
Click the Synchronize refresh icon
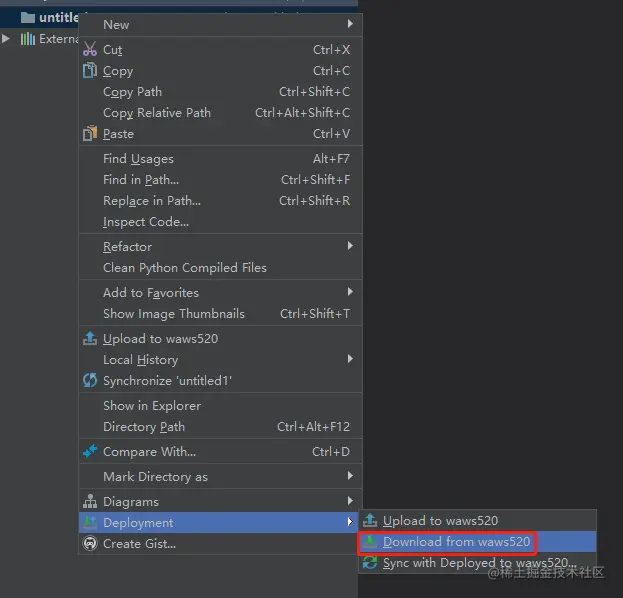click(x=90, y=380)
